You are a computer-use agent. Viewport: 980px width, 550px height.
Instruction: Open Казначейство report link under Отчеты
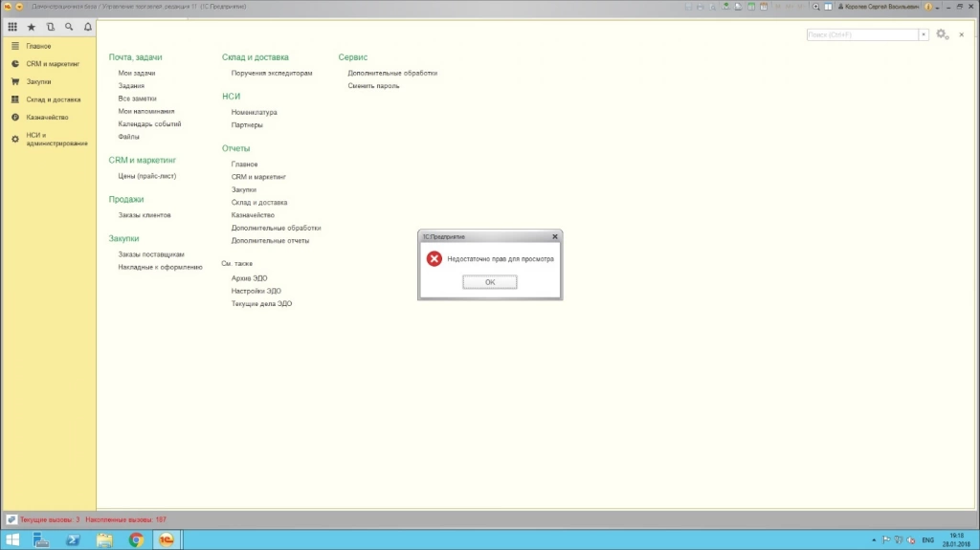pyautogui.click(x=253, y=215)
